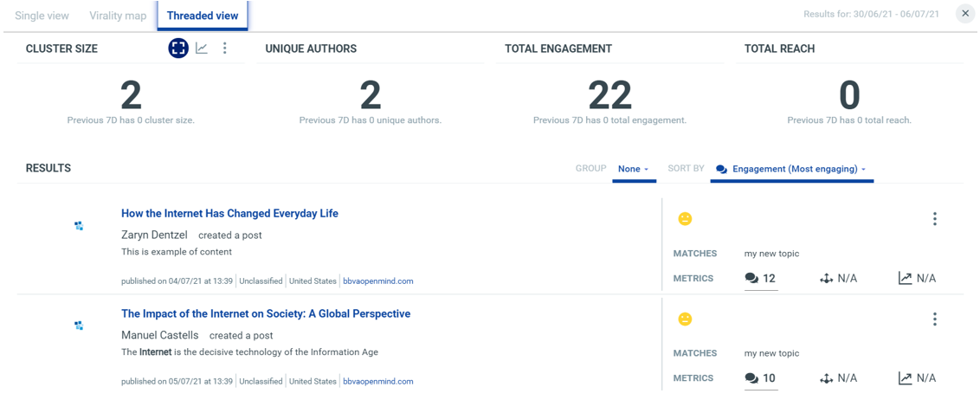Viewport: 980px width, 400px height.
Task: Click bbvaopenmind.com link on first post
Action: (x=377, y=281)
